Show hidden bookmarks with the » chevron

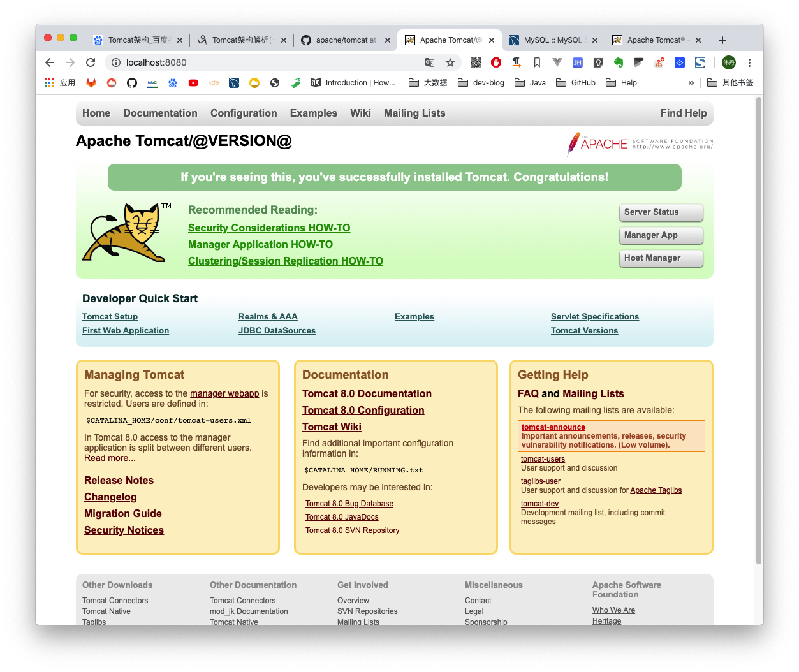691,83
